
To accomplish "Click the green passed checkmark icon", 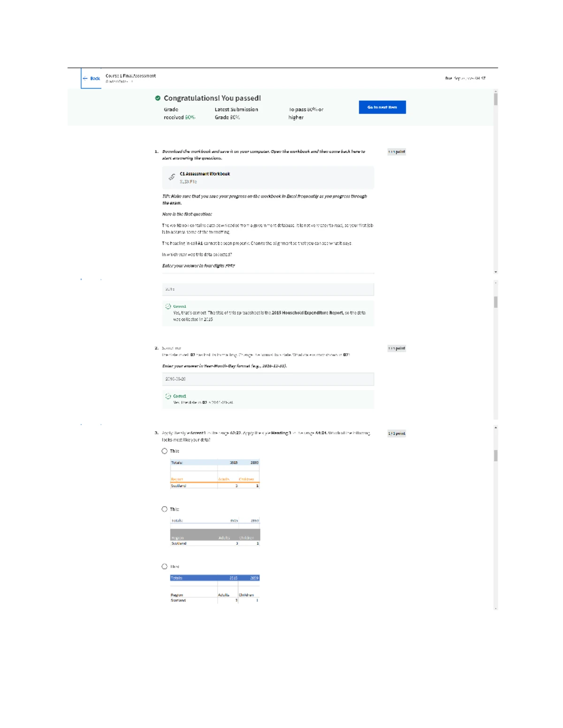I will pyautogui.click(x=157, y=98).
